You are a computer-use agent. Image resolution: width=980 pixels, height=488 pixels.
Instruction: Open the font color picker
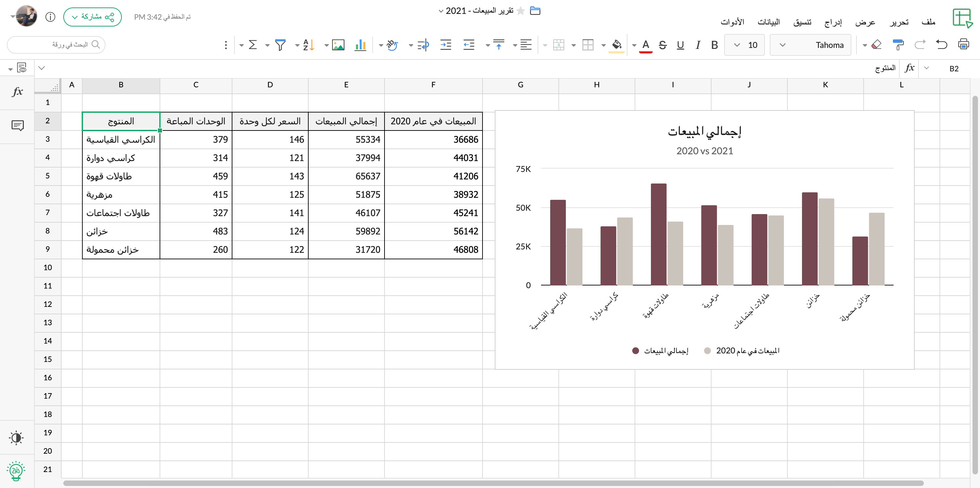(x=645, y=45)
